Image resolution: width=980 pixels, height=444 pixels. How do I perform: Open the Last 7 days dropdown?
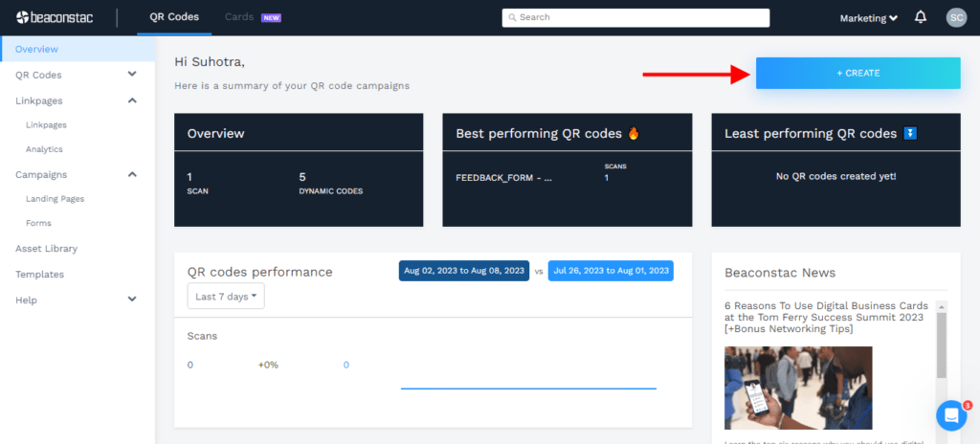226,297
